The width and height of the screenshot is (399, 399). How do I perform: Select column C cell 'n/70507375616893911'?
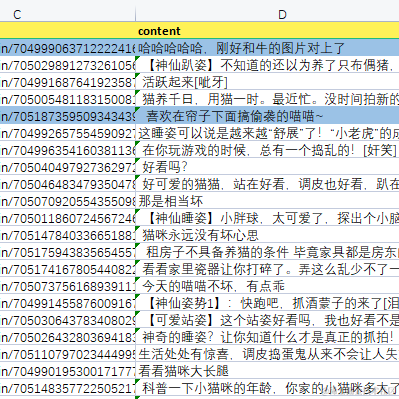(68, 286)
